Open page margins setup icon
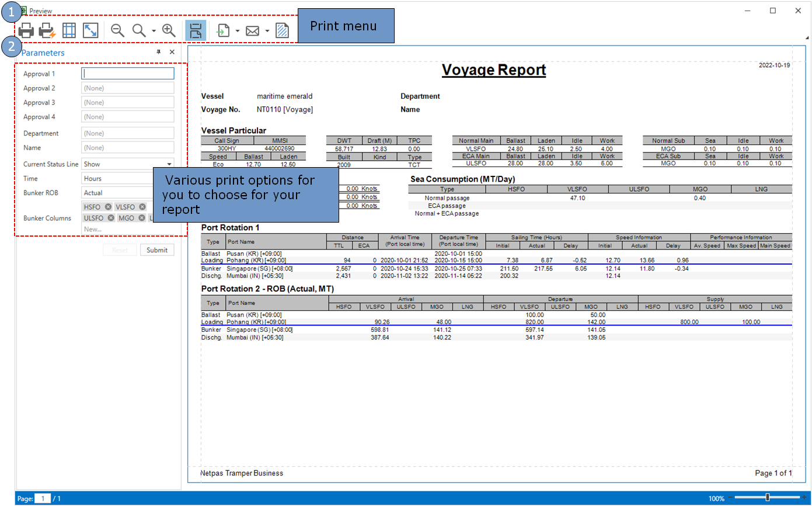The width and height of the screenshot is (812, 506). pos(69,31)
